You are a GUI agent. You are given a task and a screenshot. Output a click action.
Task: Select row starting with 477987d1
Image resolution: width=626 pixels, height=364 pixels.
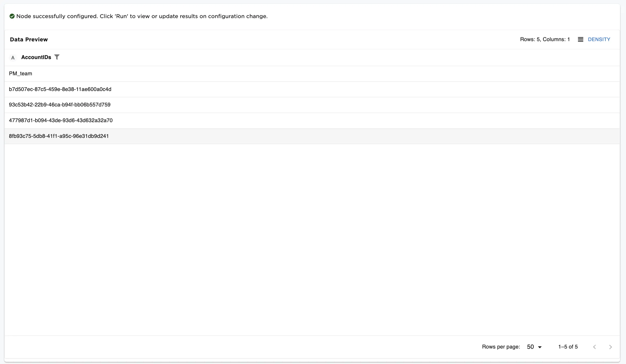click(x=61, y=121)
